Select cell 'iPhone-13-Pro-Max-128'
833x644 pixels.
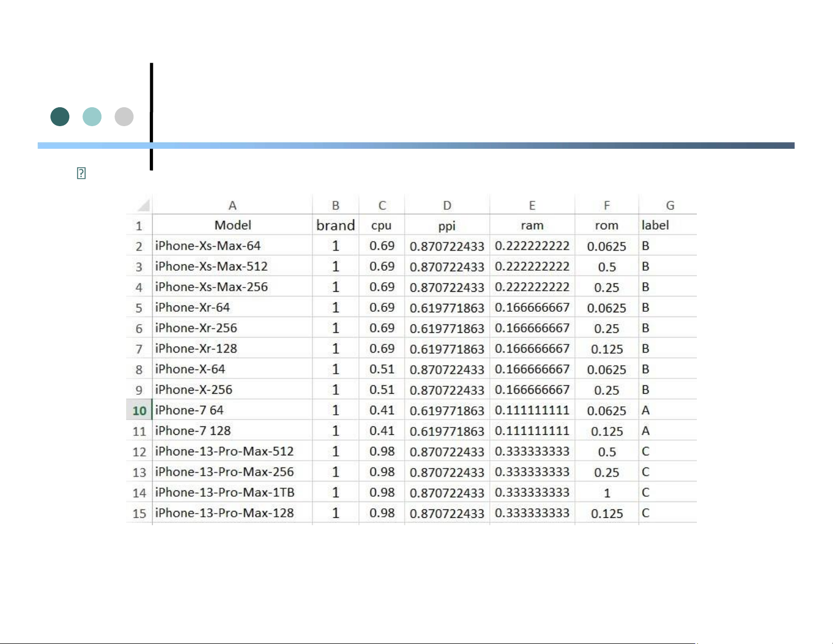[232, 513]
